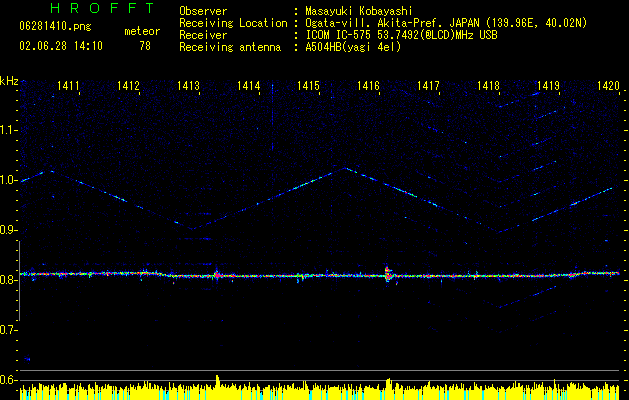
Task: Select the filename 06281410.png
Action: click(x=55, y=27)
